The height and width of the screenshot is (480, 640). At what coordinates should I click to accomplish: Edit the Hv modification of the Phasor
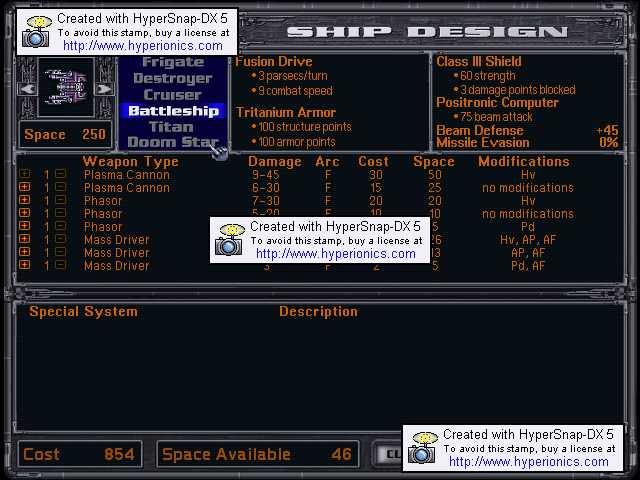point(528,201)
